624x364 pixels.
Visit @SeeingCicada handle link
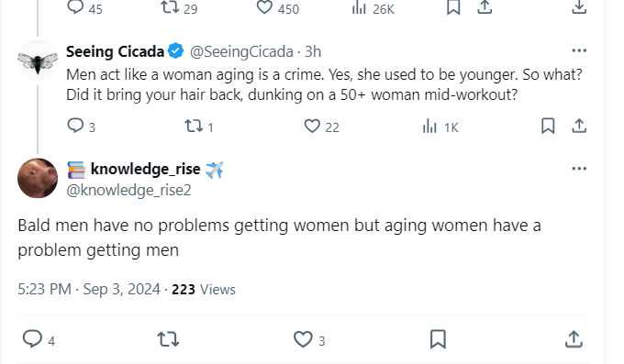pyautogui.click(x=241, y=51)
